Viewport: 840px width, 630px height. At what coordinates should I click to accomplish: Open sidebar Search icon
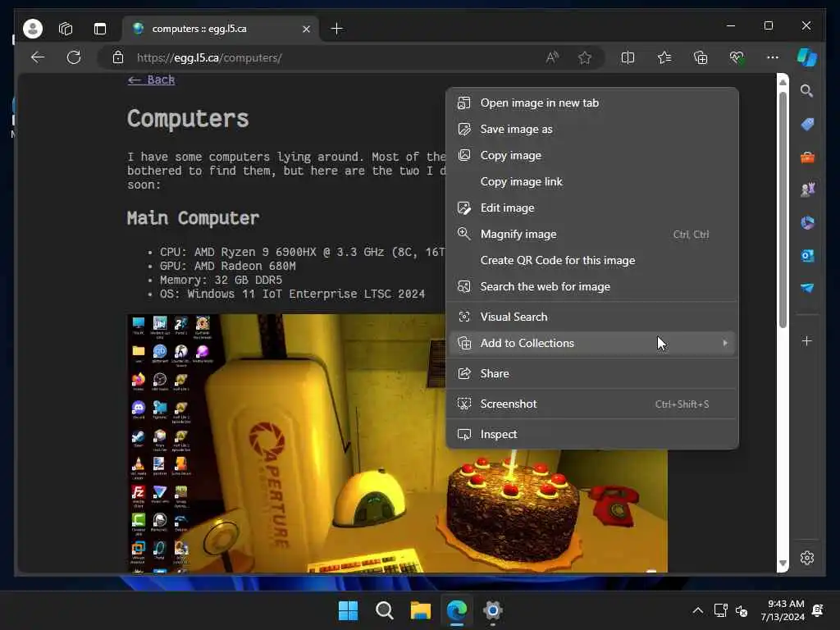point(807,91)
